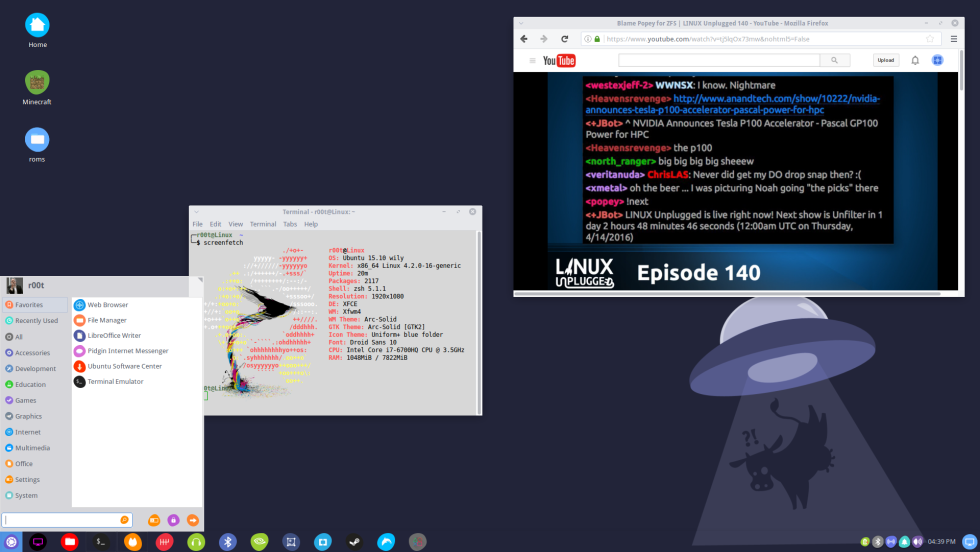Click the YouTube Upload button
The image size is (980, 552).
[885, 60]
